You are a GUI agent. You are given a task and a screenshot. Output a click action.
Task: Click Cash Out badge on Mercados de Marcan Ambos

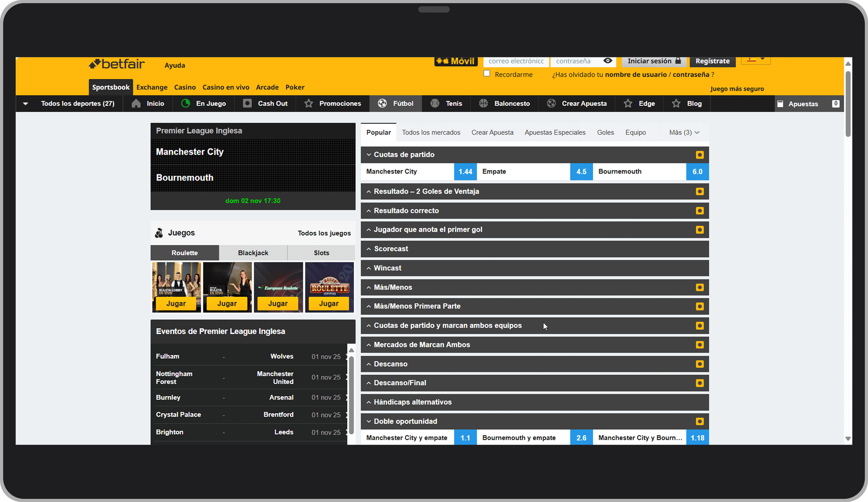[700, 345]
